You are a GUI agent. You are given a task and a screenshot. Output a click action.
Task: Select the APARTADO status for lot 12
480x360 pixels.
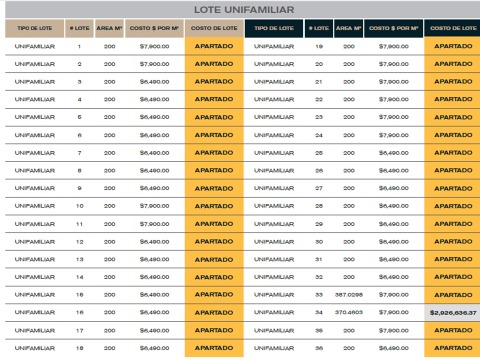(x=214, y=242)
